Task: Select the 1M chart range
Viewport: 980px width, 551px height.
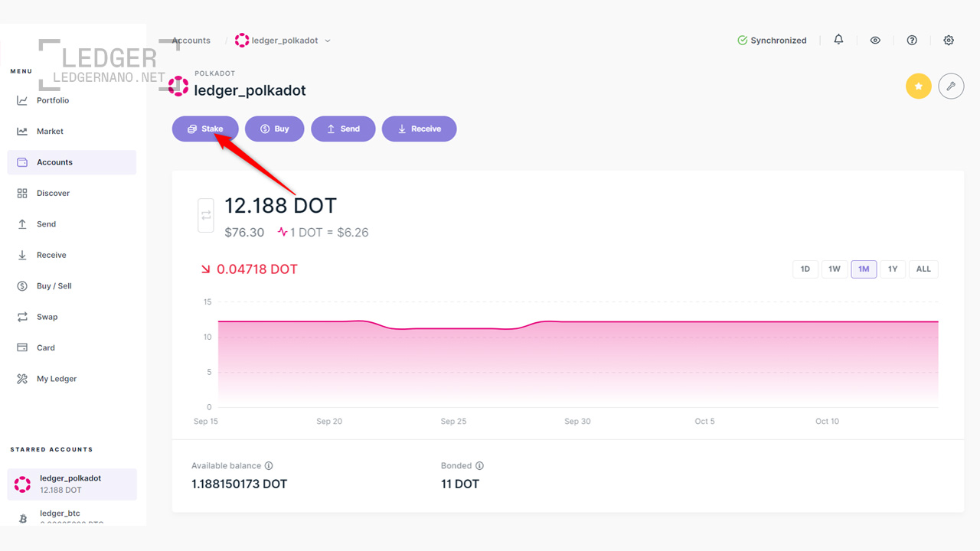Action: coord(864,269)
